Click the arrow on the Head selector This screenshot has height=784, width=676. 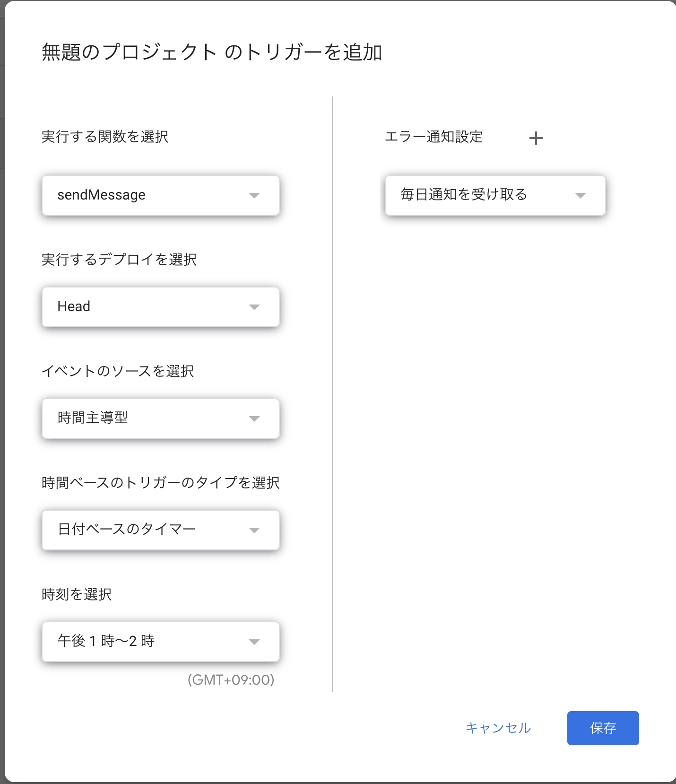pos(255,307)
